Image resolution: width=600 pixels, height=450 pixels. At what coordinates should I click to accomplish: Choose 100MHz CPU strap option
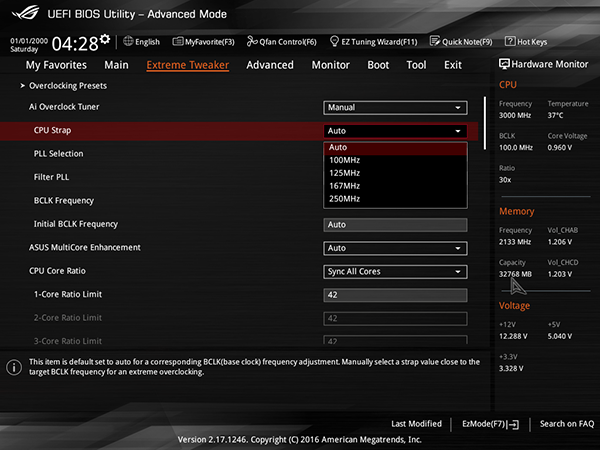pyautogui.click(x=395, y=160)
